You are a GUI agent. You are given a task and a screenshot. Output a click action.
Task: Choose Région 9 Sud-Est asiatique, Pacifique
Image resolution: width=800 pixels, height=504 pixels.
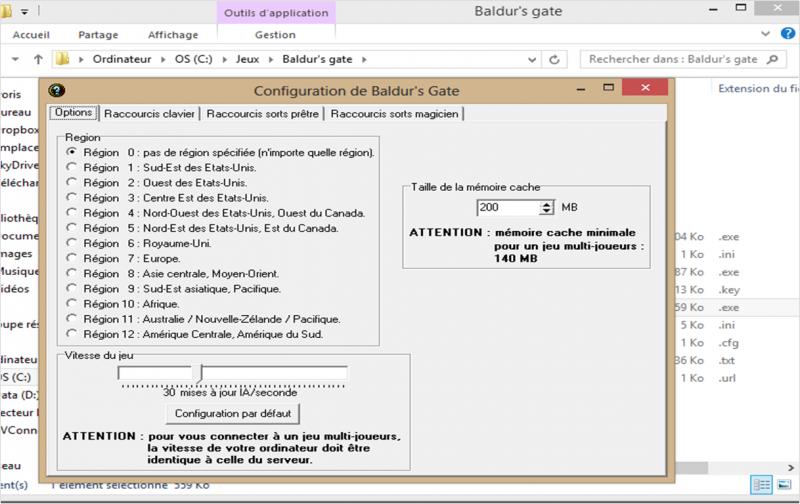[173, 289]
